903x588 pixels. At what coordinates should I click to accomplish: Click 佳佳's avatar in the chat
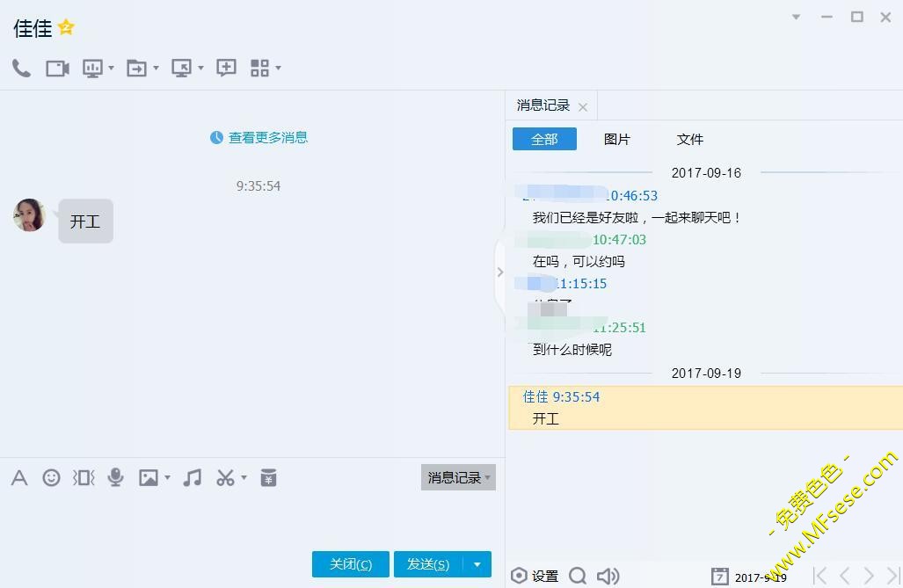[29, 215]
